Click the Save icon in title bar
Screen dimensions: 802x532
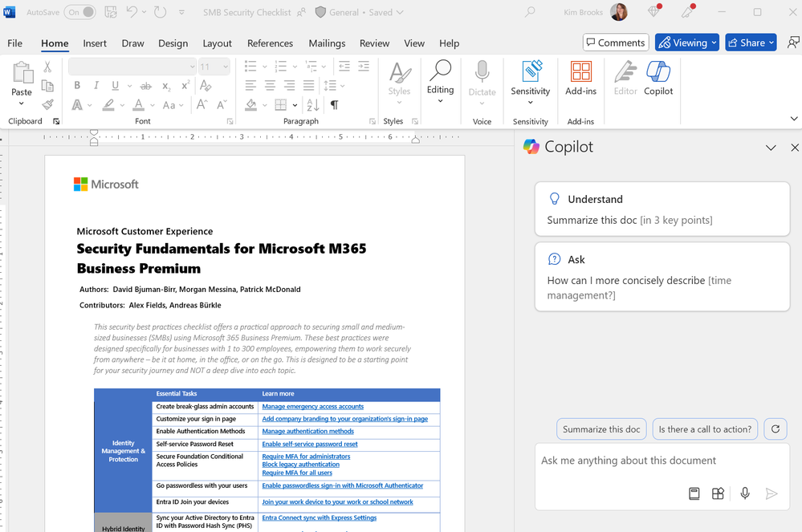click(111, 12)
